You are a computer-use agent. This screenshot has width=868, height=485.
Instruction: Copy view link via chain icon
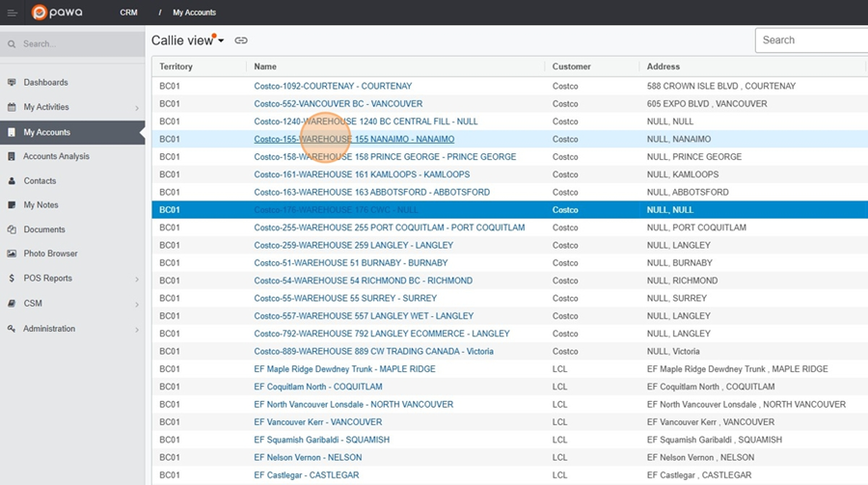click(x=241, y=40)
